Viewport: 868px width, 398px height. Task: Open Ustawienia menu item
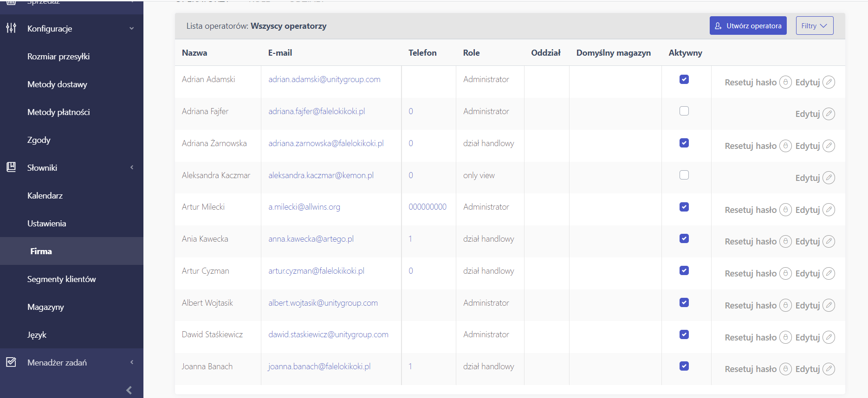[46, 223]
